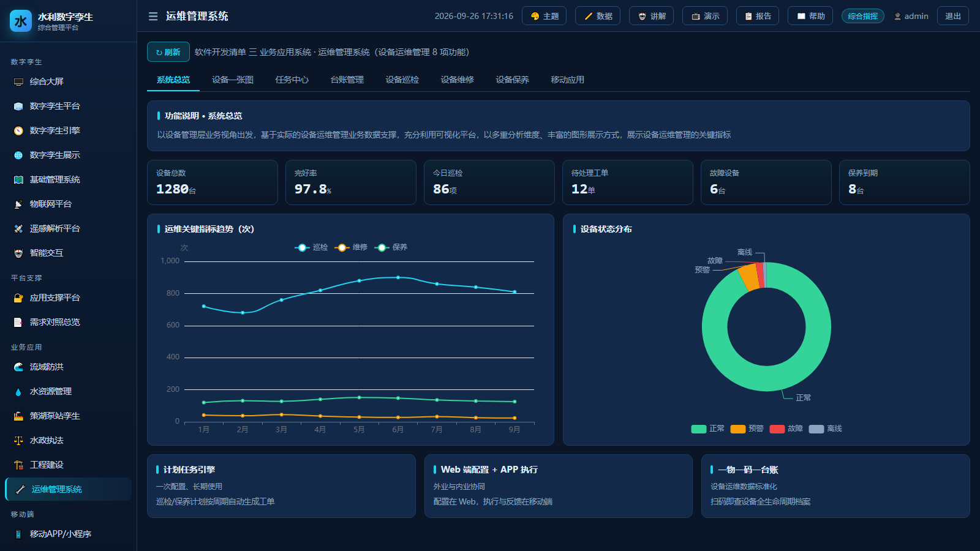Click the 运维管理系统 page title
Screen dimensions: 980x551
[x=197, y=17]
